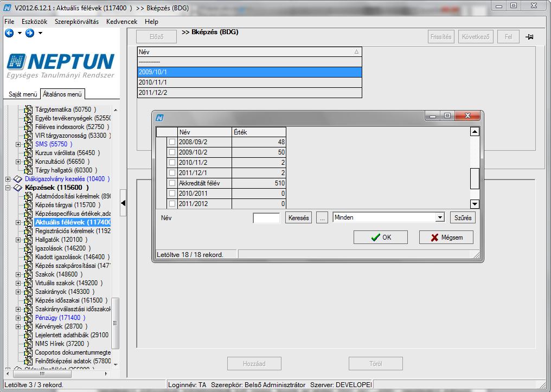Select the 2010/11/1 row in main list
This screenshot has width=551, height=392.
[249, 82]
